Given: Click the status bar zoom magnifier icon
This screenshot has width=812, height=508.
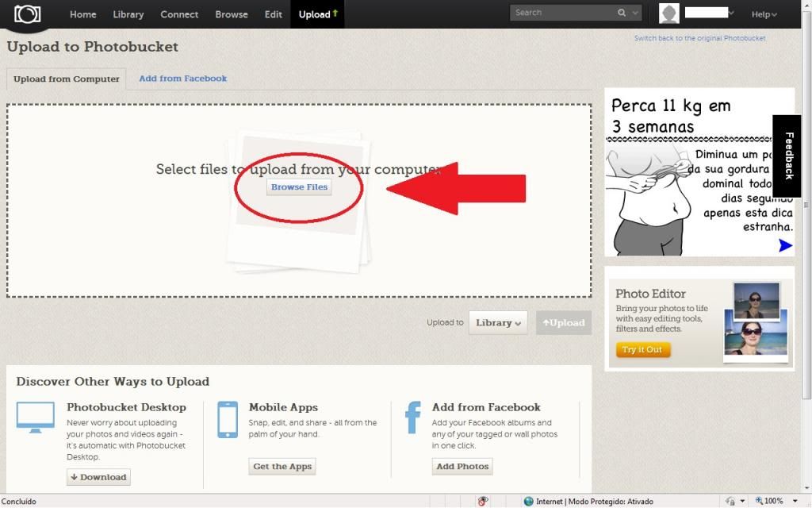Looking at the screenshot, I should (x=759, y=501).
